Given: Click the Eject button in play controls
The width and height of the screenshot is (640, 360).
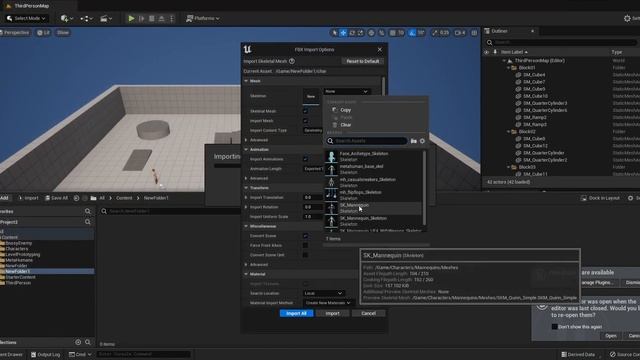Looking at the screenshot, I should 162,18.
